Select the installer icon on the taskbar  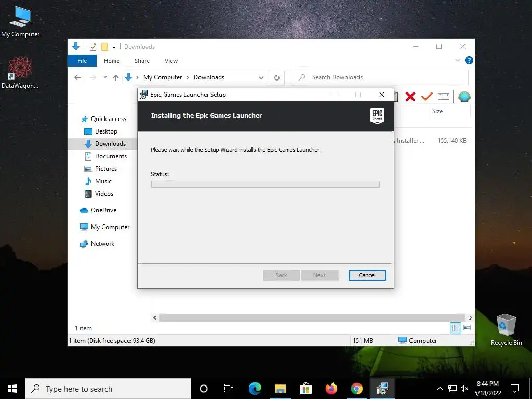coord(382,389)
